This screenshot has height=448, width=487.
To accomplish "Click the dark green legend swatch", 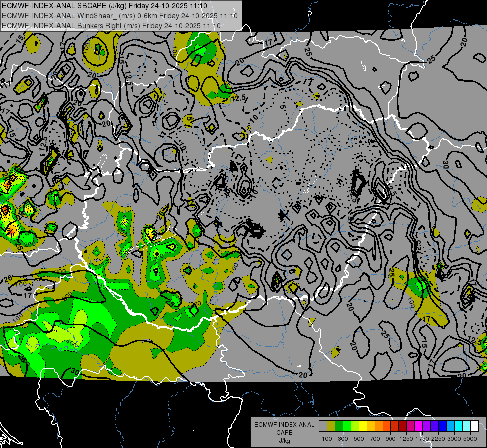I will (x=339, y=426).
